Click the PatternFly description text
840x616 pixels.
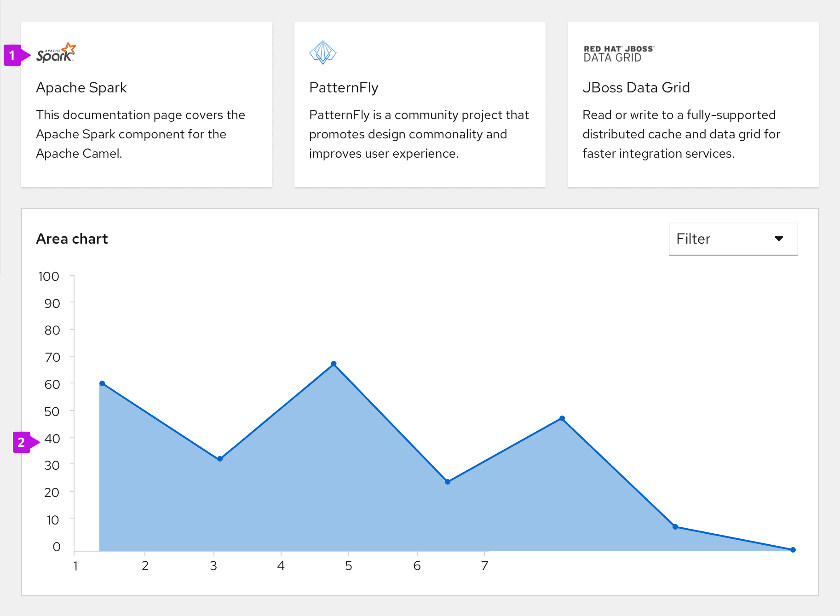(419, 134)
